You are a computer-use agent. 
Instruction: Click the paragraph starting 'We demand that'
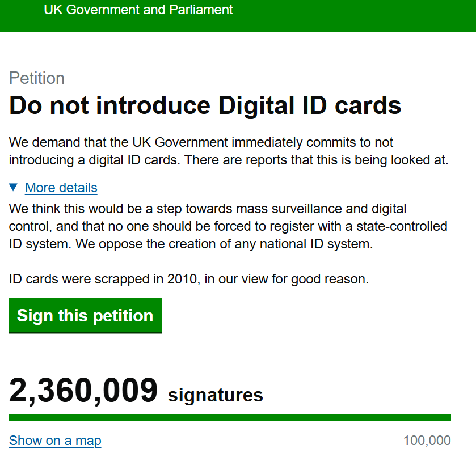click(229, 151)
